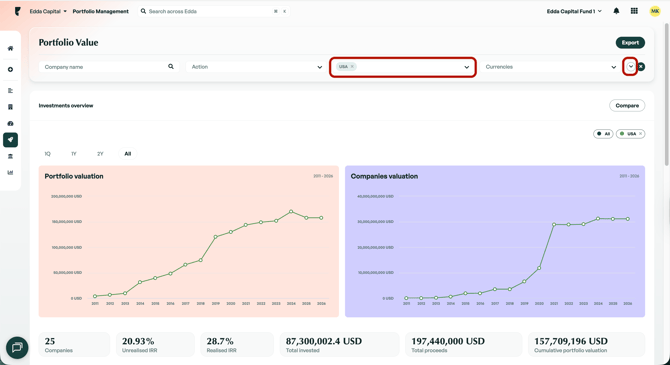Click the magnifier in Company name field

click(x=171, y=67)
